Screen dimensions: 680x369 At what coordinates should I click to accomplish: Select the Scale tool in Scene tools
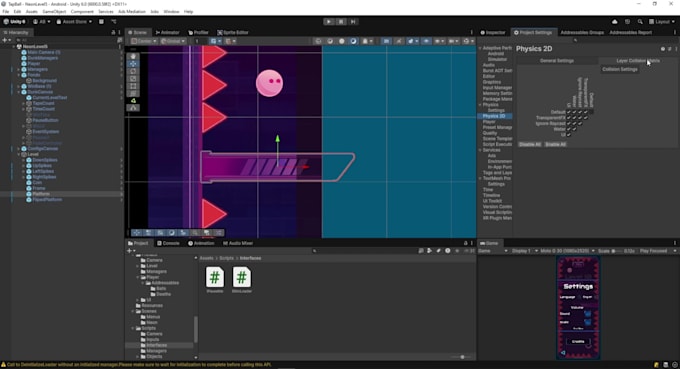133,78
